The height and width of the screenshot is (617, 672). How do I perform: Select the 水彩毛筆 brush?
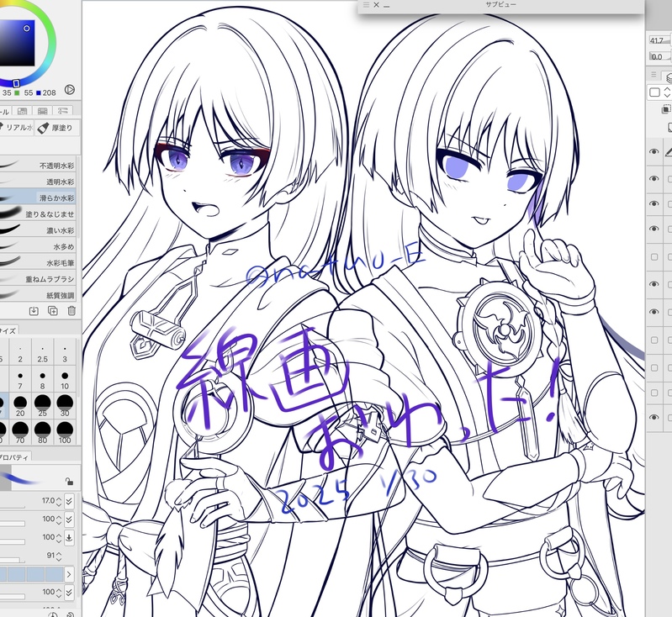[38, 263]
